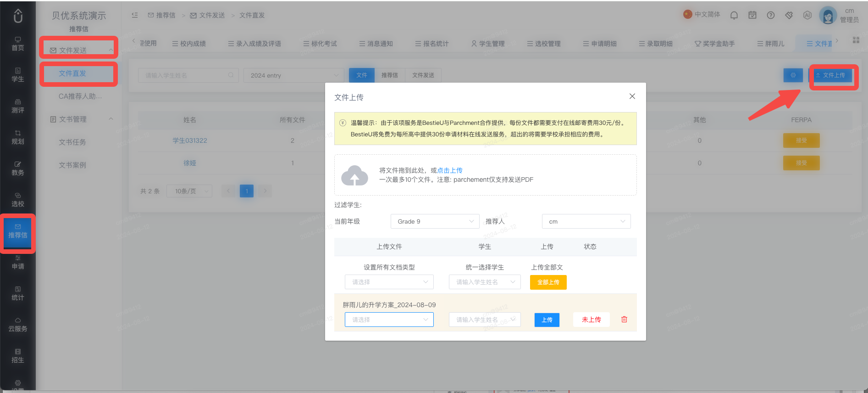Open the Grade 9 dropdown
Image resolution: width=868 pixels, height=393 pixels.
435,221
